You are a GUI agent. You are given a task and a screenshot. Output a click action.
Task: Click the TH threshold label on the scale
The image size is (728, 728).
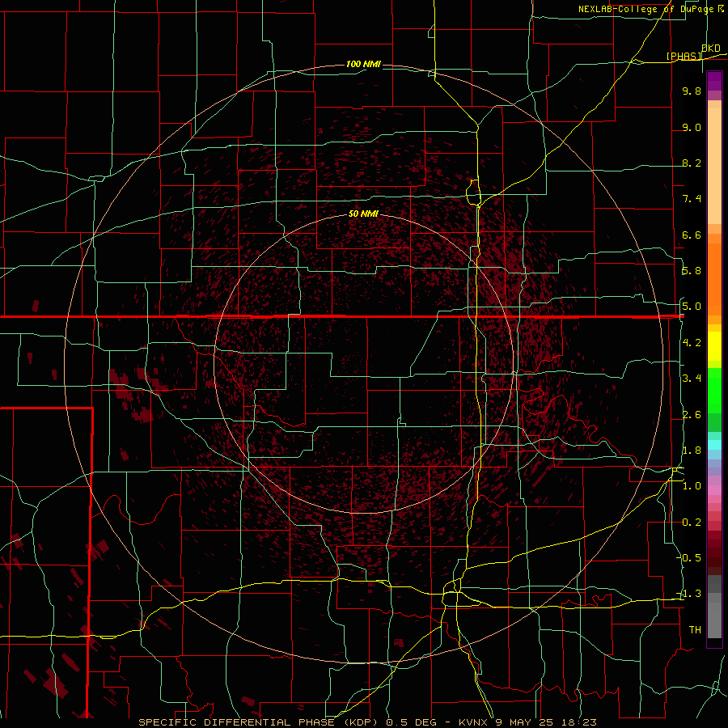coord(695,630)
